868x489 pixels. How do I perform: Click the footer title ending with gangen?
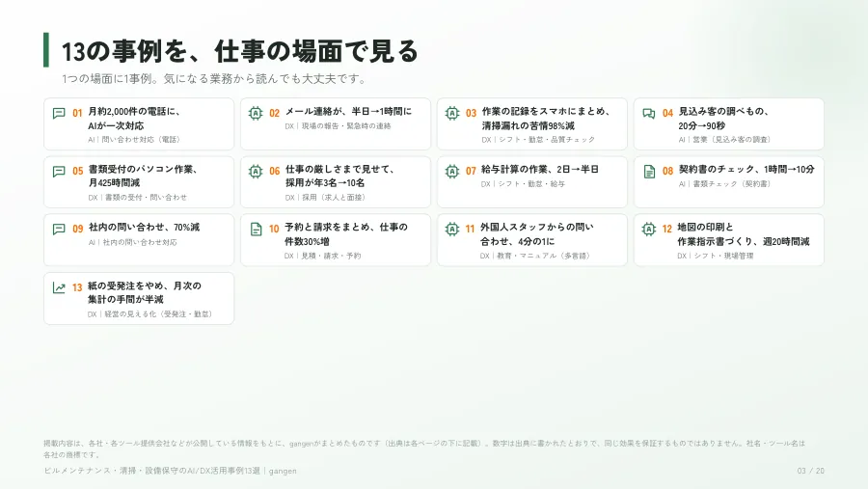[x=170, y=471]
